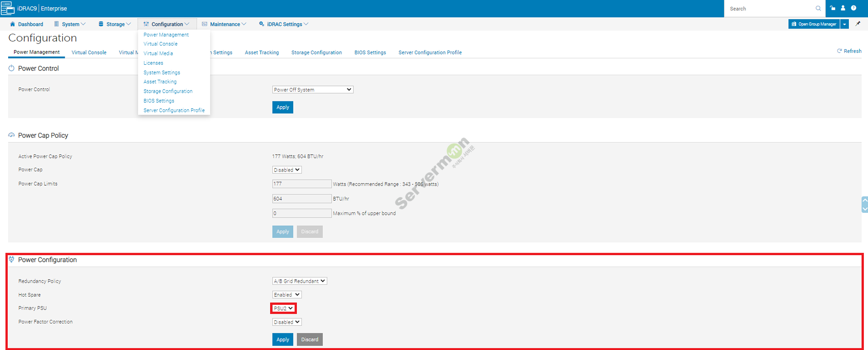This screenshot has height=350, width=868.
Task: Click the Refresh icon link
Action: [x=849, y=51]
